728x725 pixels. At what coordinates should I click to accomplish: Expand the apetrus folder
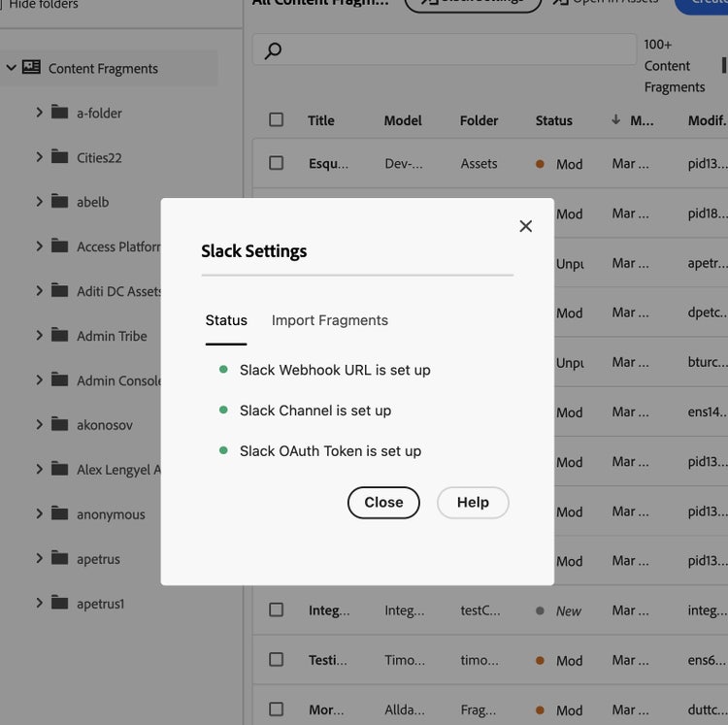[39, 558]
